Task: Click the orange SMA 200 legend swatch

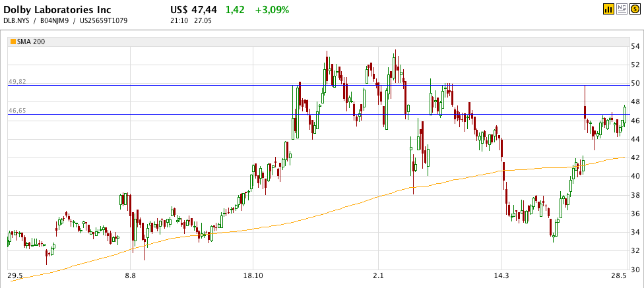Action: [13, 42]
